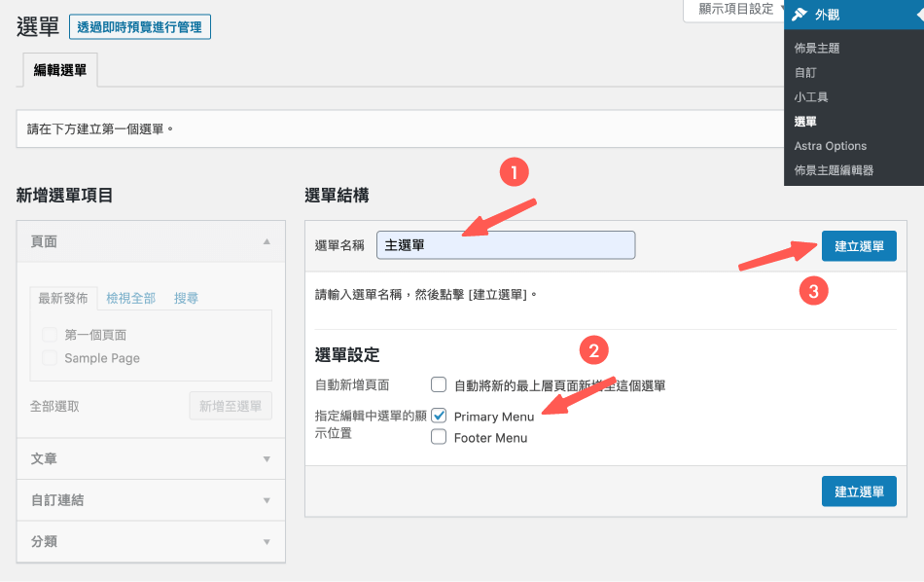The width and height of the screenshot is (924, 582).
Task: Click the 新增至選單 button
Action: [231, 406]
